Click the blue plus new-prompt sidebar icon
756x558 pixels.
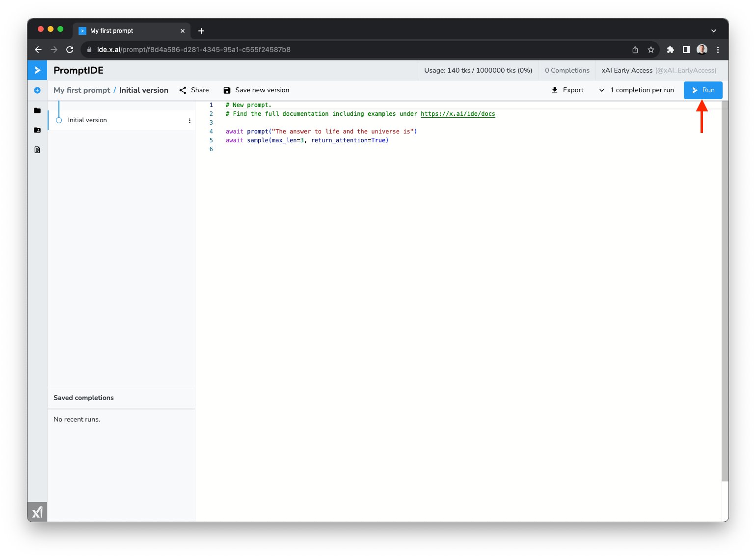tap(37, 90)
